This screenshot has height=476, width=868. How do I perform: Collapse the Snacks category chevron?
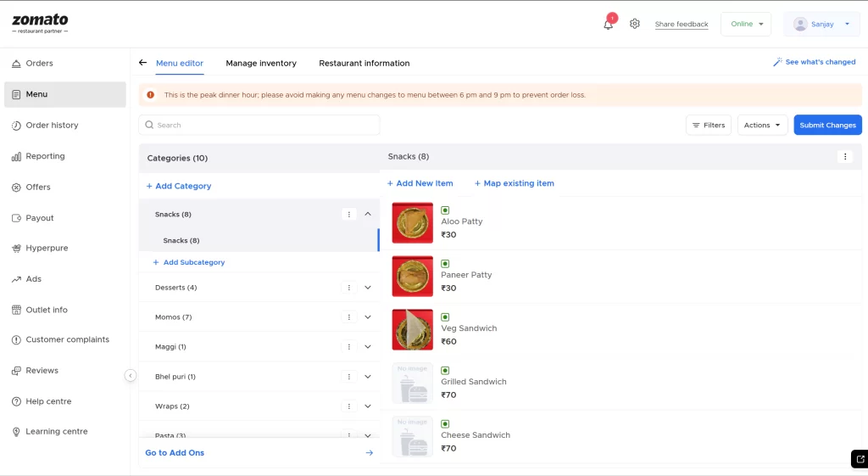click(368, 215)
